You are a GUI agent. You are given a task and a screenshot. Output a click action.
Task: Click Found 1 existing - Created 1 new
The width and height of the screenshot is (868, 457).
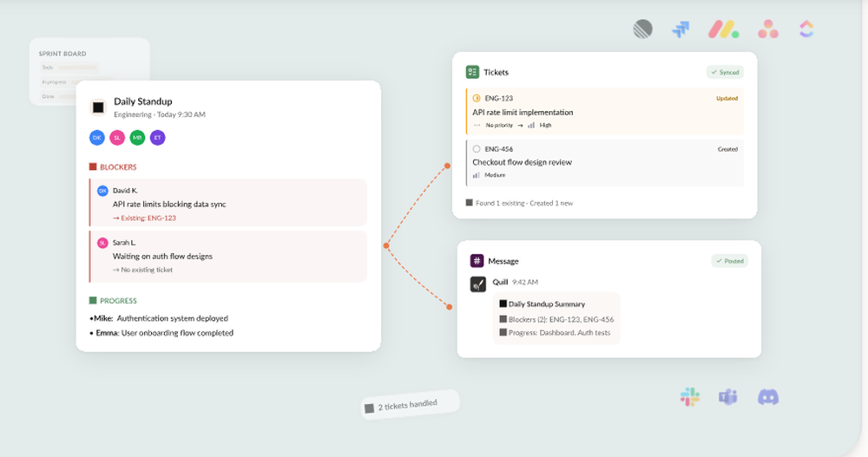click(x=524, y=203)
